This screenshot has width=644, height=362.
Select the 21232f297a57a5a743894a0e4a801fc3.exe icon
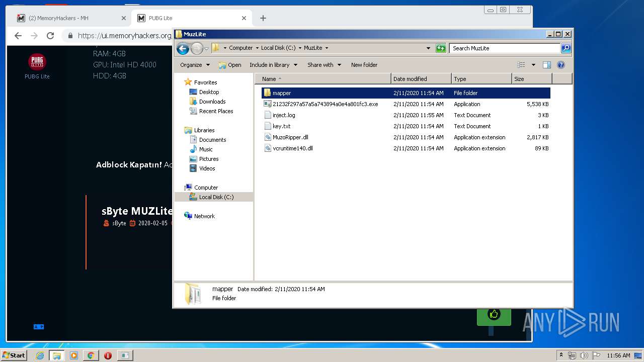pos(268,104)
